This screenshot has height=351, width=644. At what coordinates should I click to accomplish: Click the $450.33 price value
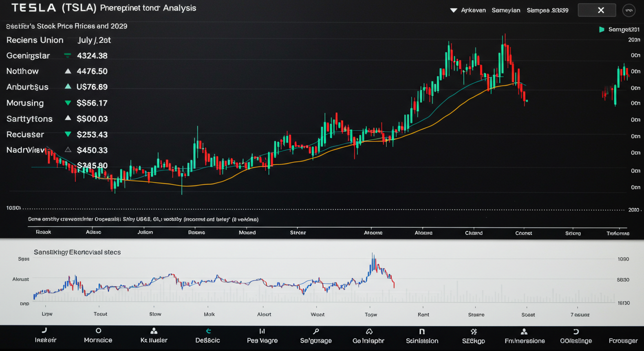(92, 150)
